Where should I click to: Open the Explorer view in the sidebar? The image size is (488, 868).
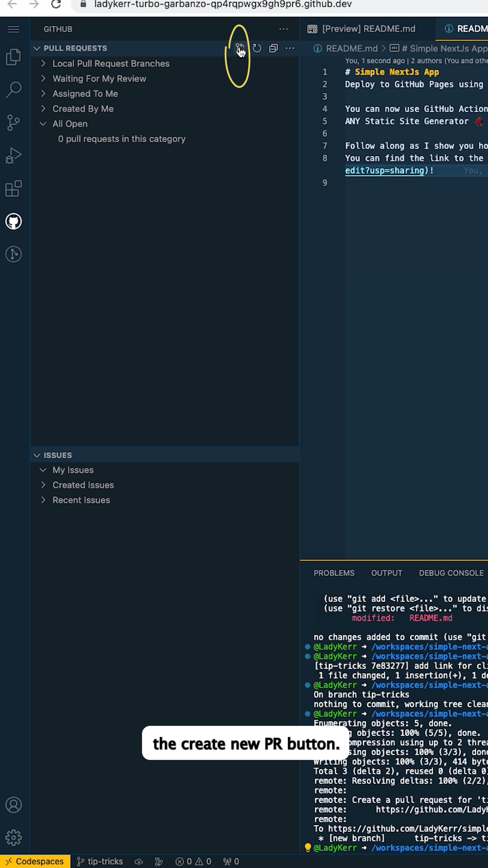pyautogui.click(x=14, y=57)
